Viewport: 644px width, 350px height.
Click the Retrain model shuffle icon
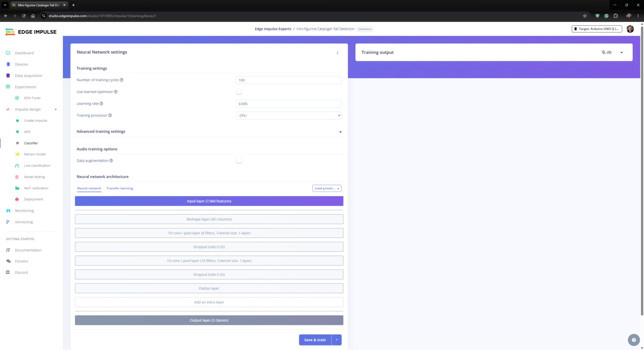pos(17,154)
